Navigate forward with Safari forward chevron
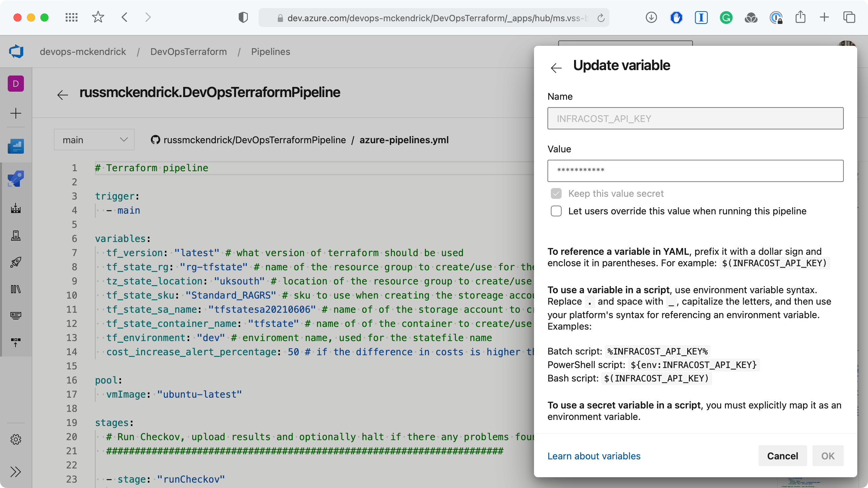 click(x=147, y=17)
